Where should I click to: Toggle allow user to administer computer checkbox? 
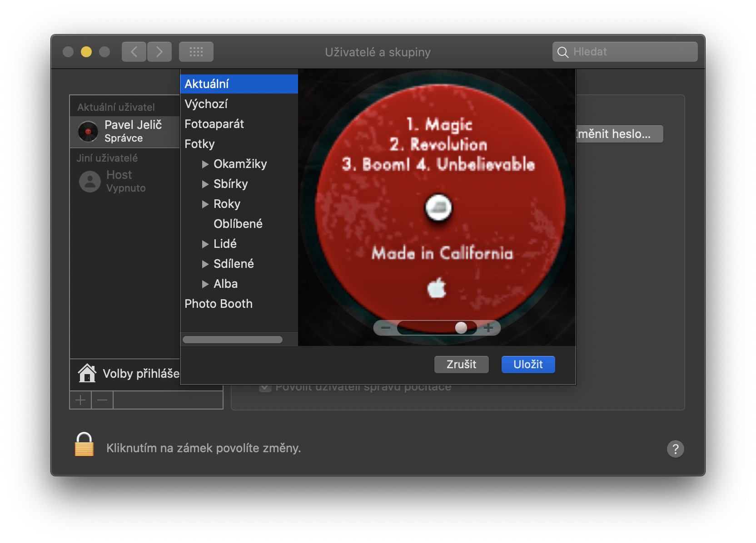click(265, 387)
